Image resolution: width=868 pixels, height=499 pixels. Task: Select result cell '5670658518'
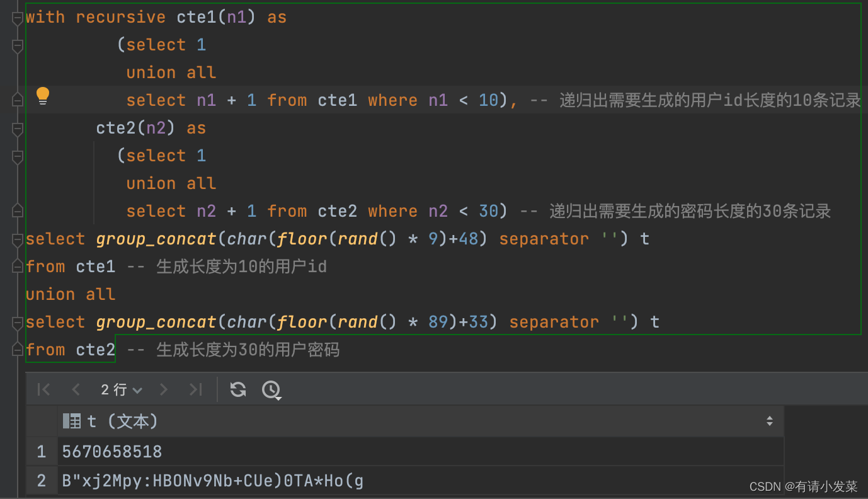421,452
